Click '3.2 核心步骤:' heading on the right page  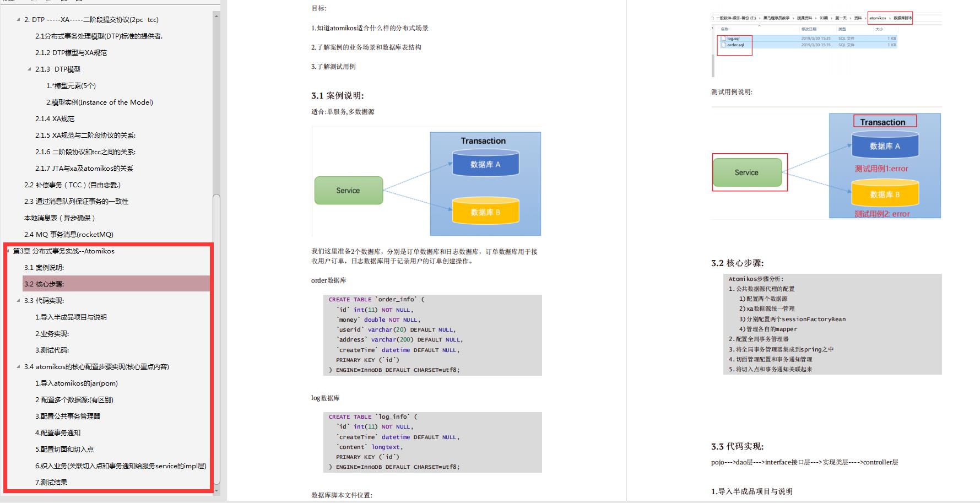click(x=737, y=263)
